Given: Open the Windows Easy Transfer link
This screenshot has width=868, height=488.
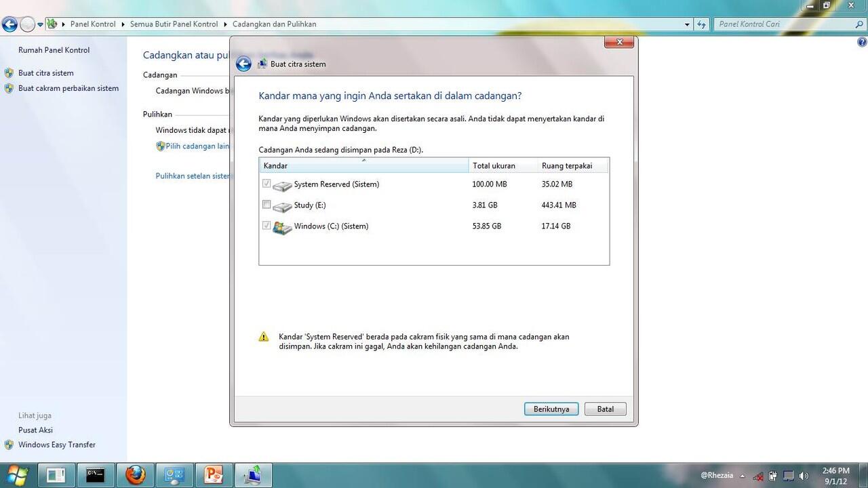Looking at the screenshot, I should click(57, 445).
